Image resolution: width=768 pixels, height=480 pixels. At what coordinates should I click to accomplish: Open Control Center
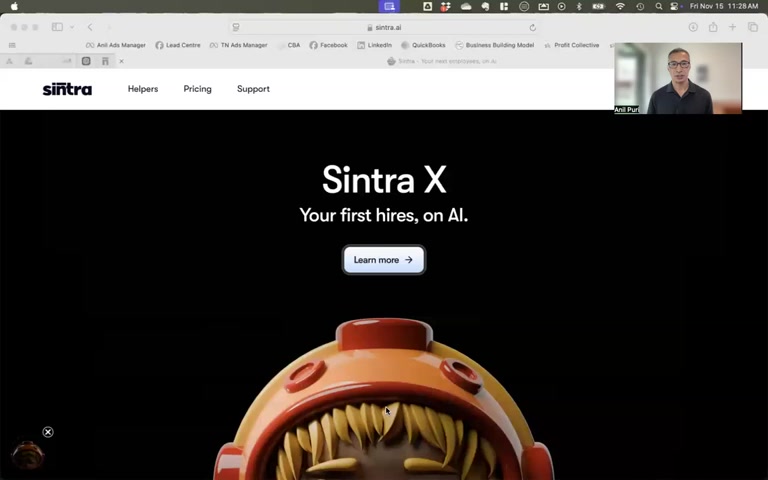pos(674,6)
